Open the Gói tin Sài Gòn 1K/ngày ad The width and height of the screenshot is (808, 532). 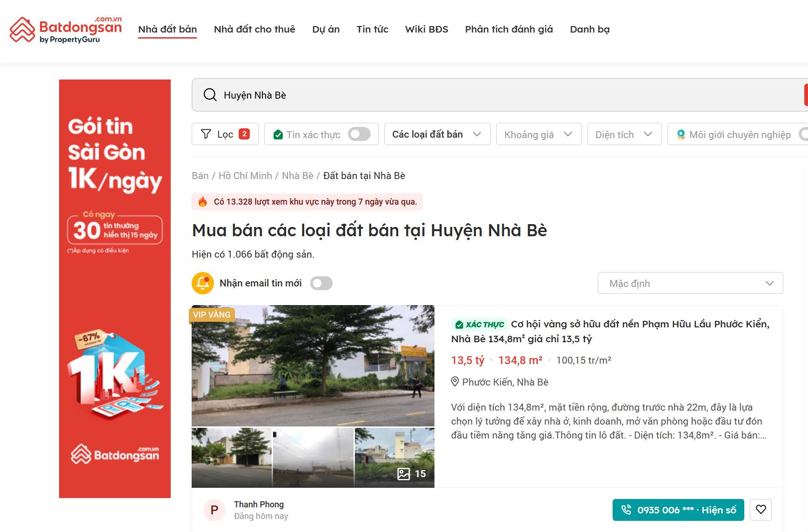pyautogui.click(x=115, y=289)
